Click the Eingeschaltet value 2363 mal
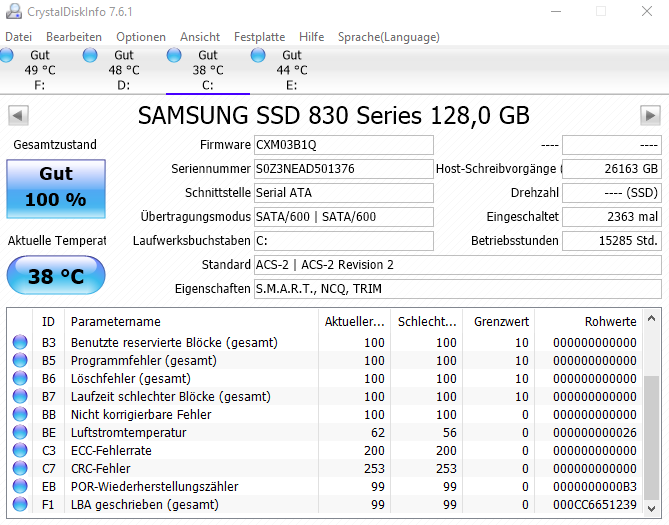This screenshot has height=525, width=669. tap(612, 217)
